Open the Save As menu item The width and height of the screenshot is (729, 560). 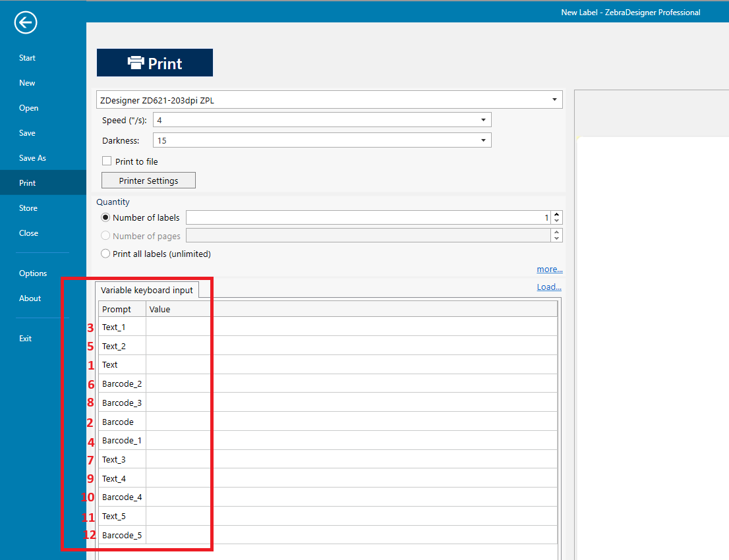click(x=32, y=158)
